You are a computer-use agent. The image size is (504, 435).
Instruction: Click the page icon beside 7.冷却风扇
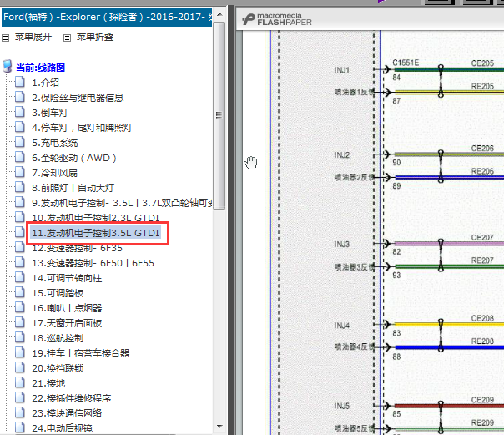pyautogui.click(x=19, y=172)
